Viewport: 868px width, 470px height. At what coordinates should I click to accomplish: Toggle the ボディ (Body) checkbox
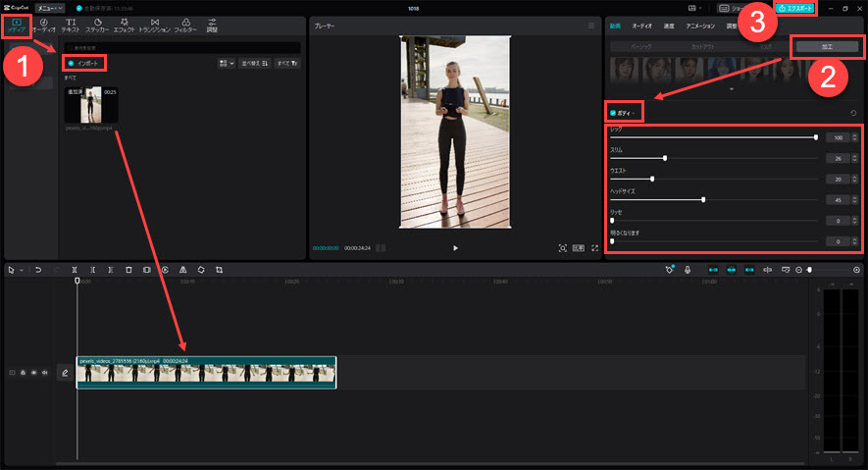(613, 113)
